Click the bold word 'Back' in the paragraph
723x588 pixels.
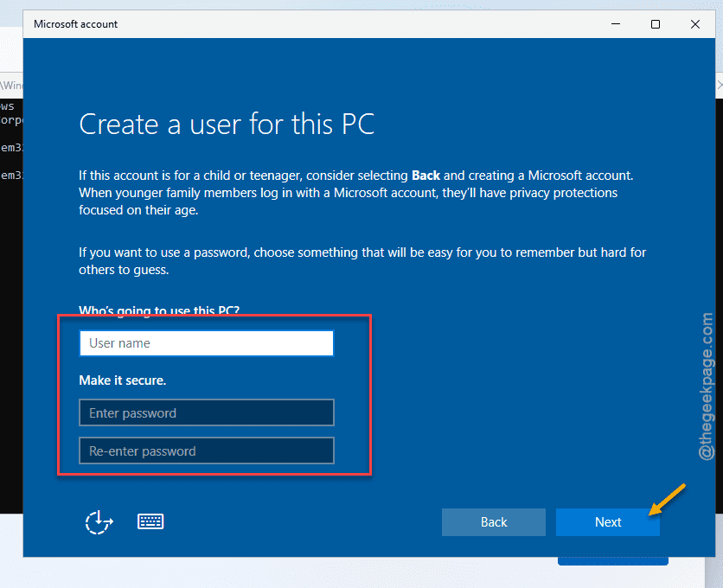pos(425,176)
